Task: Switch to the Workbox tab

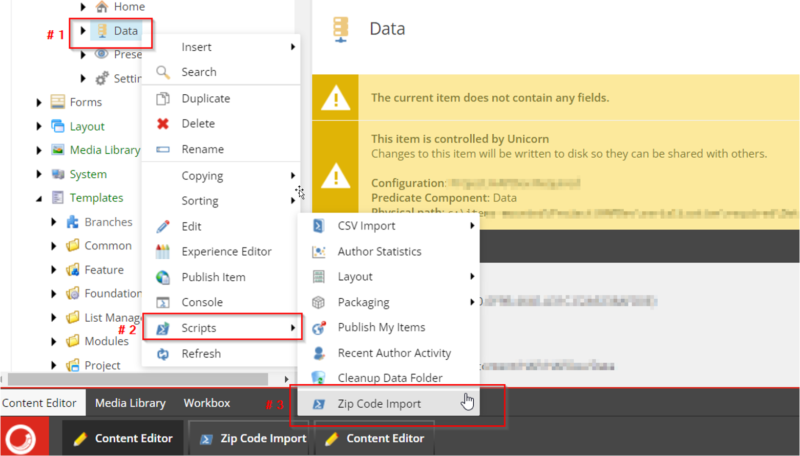Action: click(206, 403)
